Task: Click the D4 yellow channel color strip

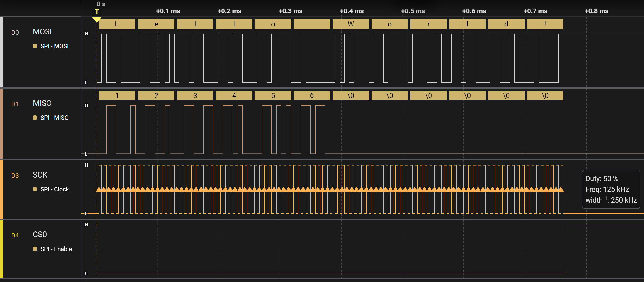Action: (1, 249)
